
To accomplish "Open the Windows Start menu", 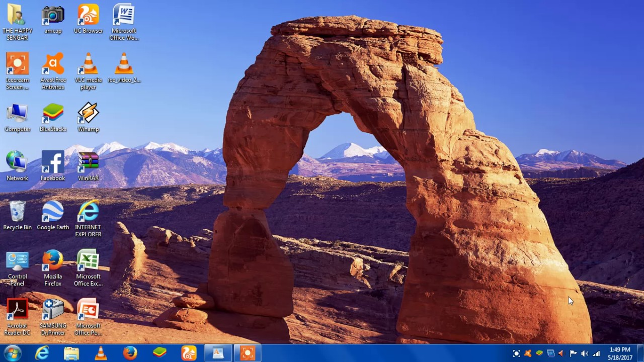I will click(13, 353).
